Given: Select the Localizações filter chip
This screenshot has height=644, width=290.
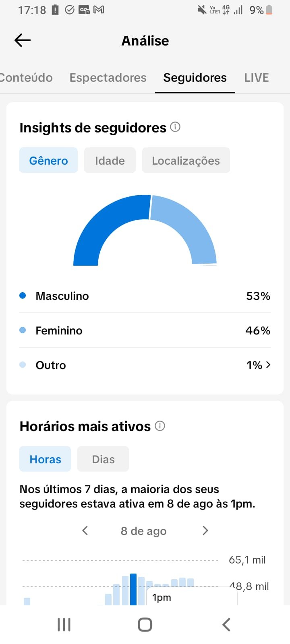Looking at the screenshot, I should [186, 160].
